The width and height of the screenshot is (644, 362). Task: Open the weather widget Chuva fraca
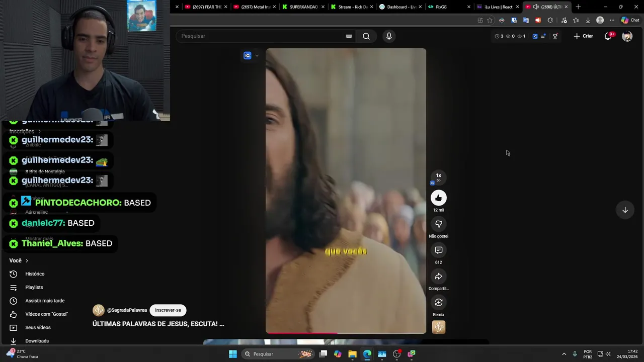click(x=23, y=354)
